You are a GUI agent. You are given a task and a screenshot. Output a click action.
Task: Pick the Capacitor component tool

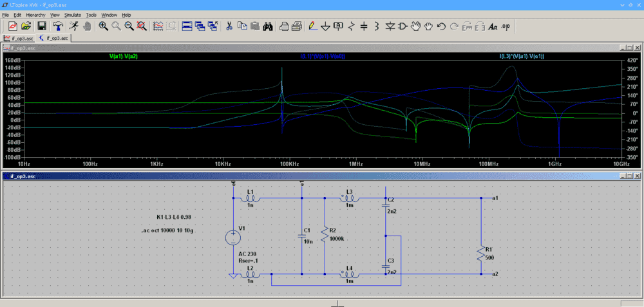tap(364, 26)
